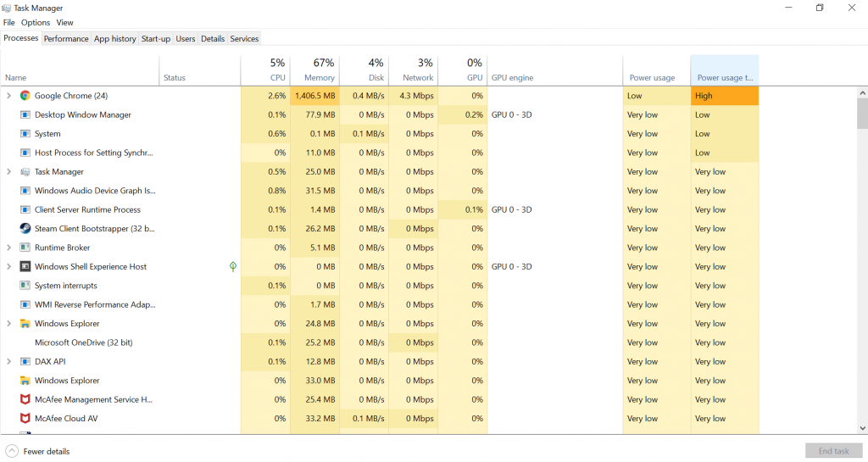
Task: Expand the Windows Shell Experience Host group
Action: pos(8,267)
